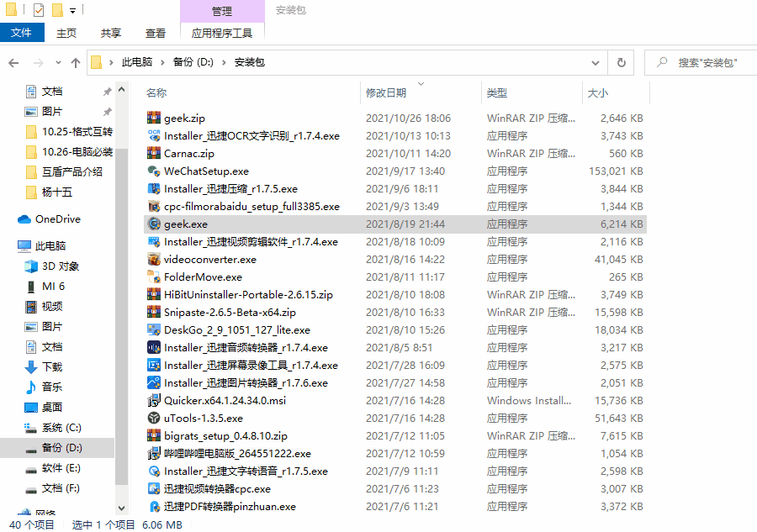757x532 pixels.
Task: Click the geek.exe program icon
Action: click(154, 224)
